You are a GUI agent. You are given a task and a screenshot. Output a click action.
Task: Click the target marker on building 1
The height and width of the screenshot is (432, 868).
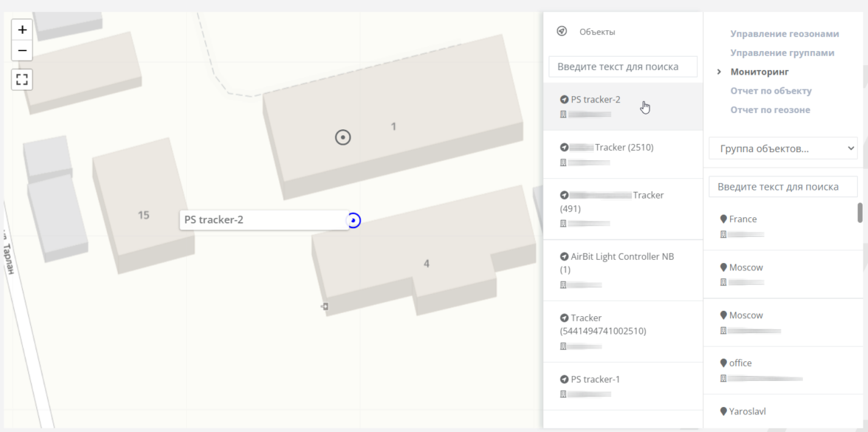pos(342,137)
